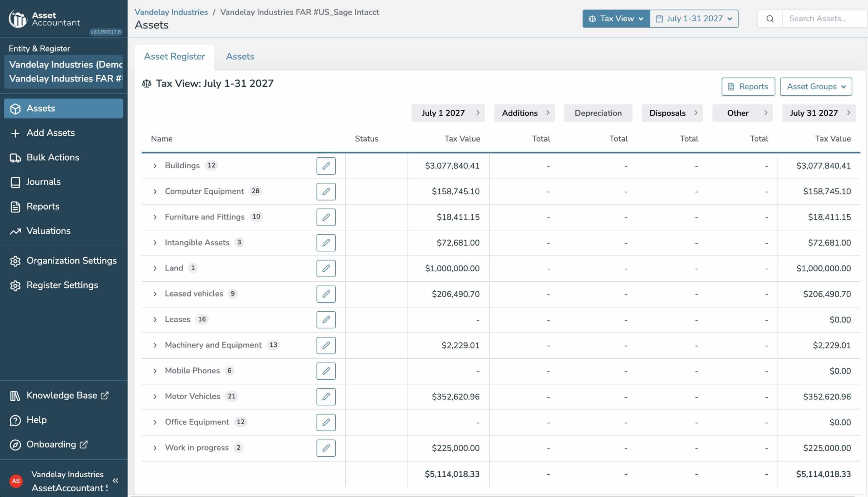Click the Reports button above the table
This screenshot has height=497, width=868.
click(x=748, y=87)
